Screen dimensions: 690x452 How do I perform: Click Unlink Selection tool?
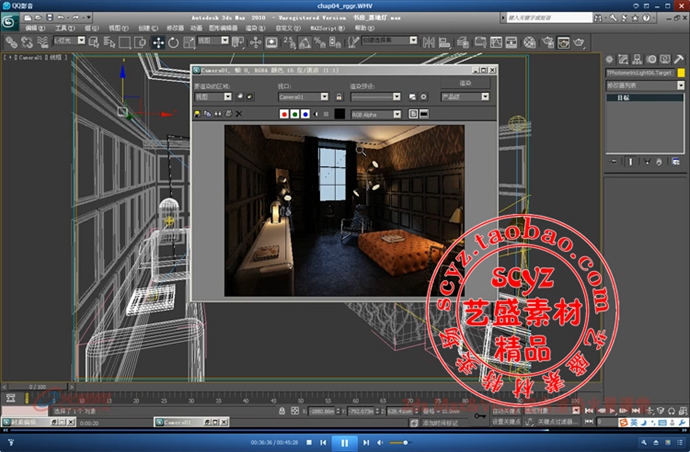click(27, 42)
